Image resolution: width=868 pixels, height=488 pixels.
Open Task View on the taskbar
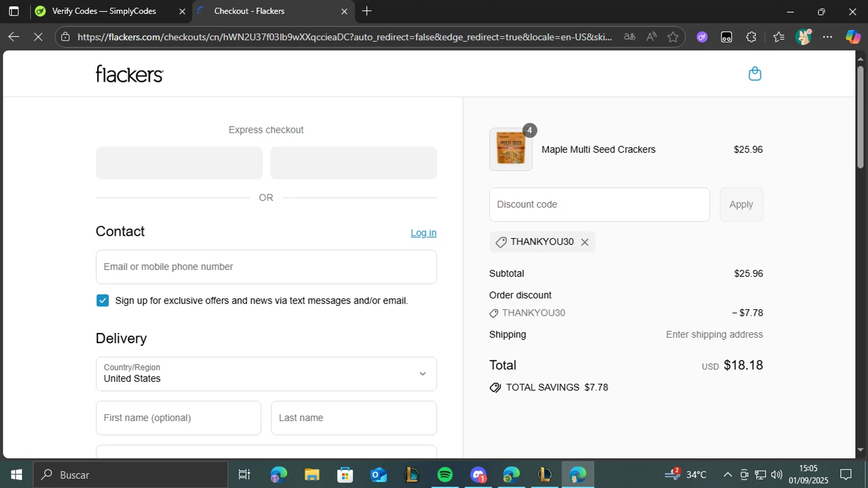coord(244,475)
